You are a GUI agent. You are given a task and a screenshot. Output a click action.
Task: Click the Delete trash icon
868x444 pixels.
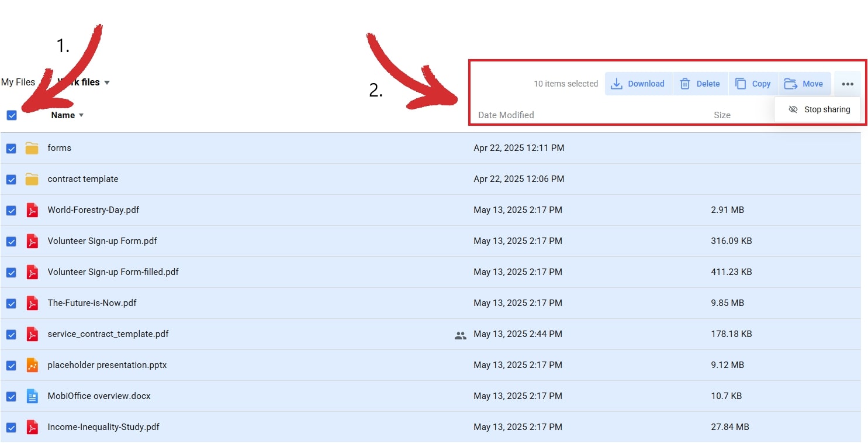click(685, 84)
